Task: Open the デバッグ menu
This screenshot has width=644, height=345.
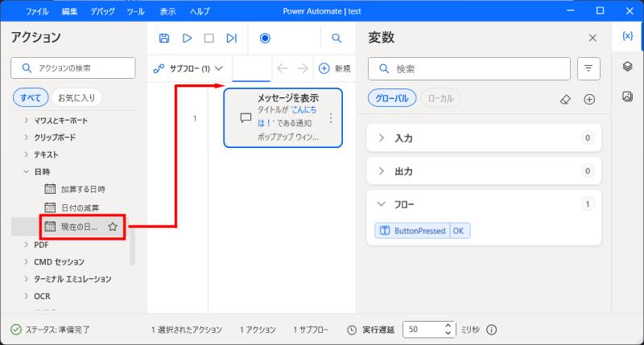Action: (103, 11)
